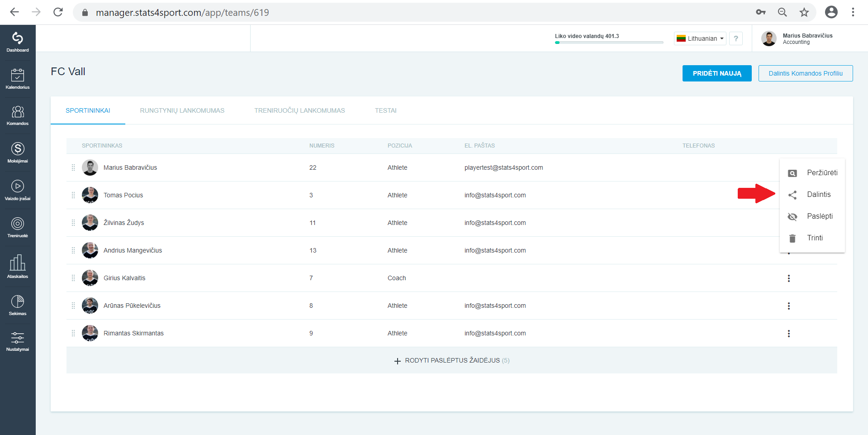Expand Rodyti paslėptus žaidėjus list
The height and width of the screenshot is (435, 868).
(x=452, y=361)
